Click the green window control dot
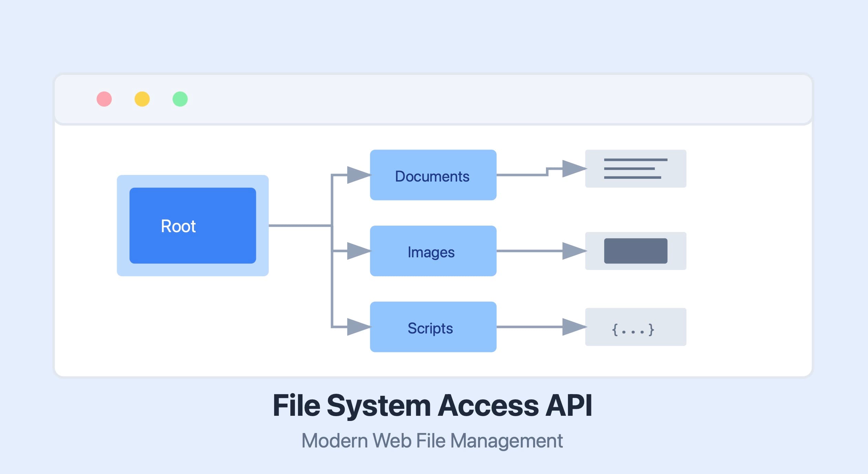Image resolution: width=868 pixels, height=474 pixels. click(179, 99)
